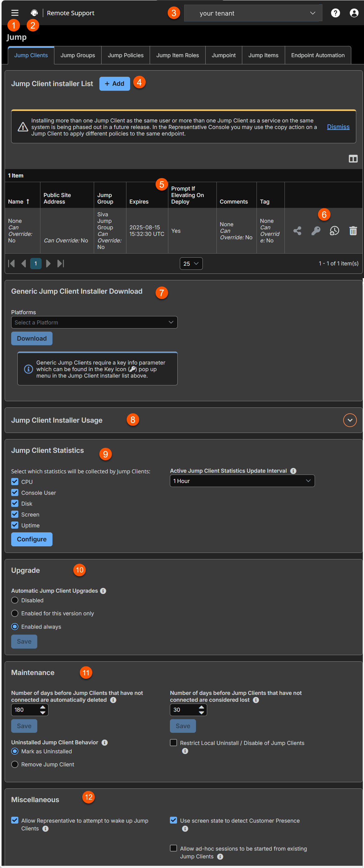Viewport: 364px width, 868px height.
Task: Toggle the Uptime statistics checkbox
Action: pos(15,525)
